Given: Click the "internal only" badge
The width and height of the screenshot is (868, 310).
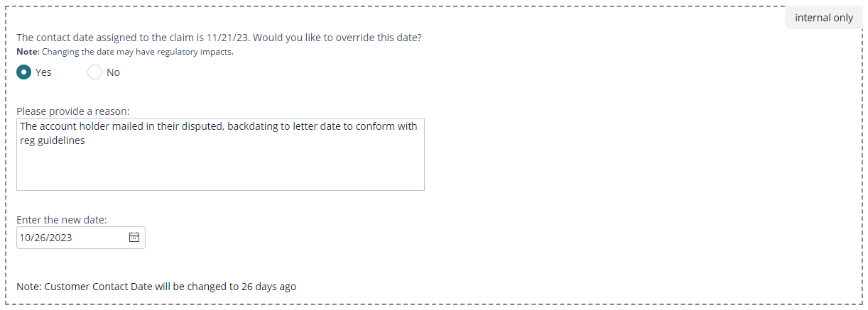Looking at the screenshot, I should tap(824, 18).
